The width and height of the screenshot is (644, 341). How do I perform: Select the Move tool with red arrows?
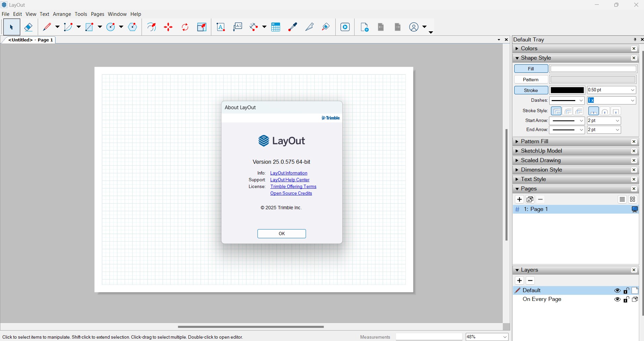click(x=168, y=27)
